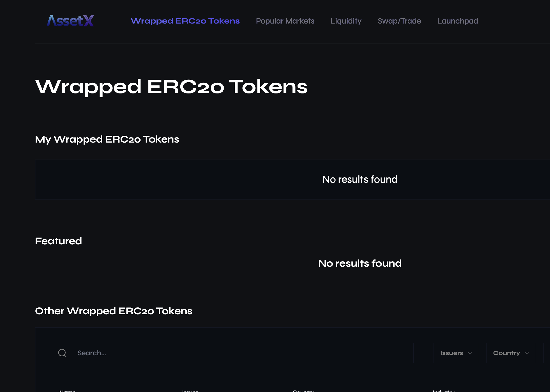Click the magnifying glass search icon
The width and height of the screenshot is (550, 392).
62,353
